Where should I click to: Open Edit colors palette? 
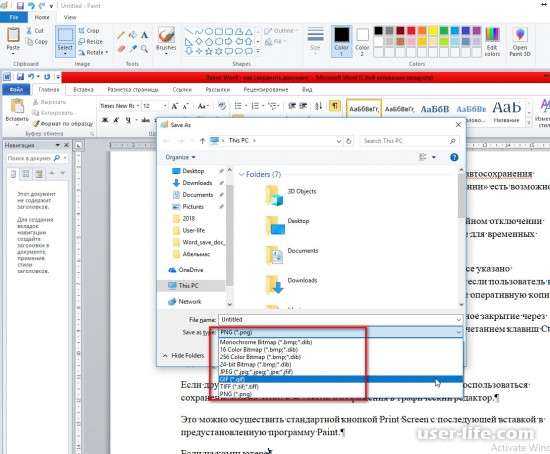tap(492, 41)
